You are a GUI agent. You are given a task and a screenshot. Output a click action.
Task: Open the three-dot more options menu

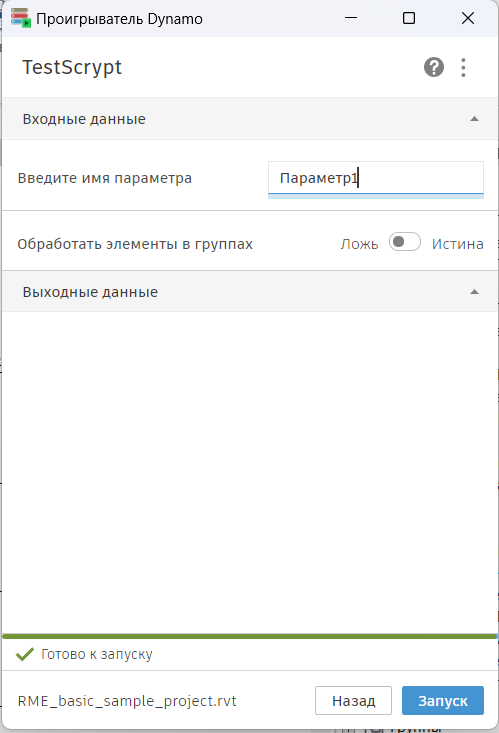pos(463,67)
